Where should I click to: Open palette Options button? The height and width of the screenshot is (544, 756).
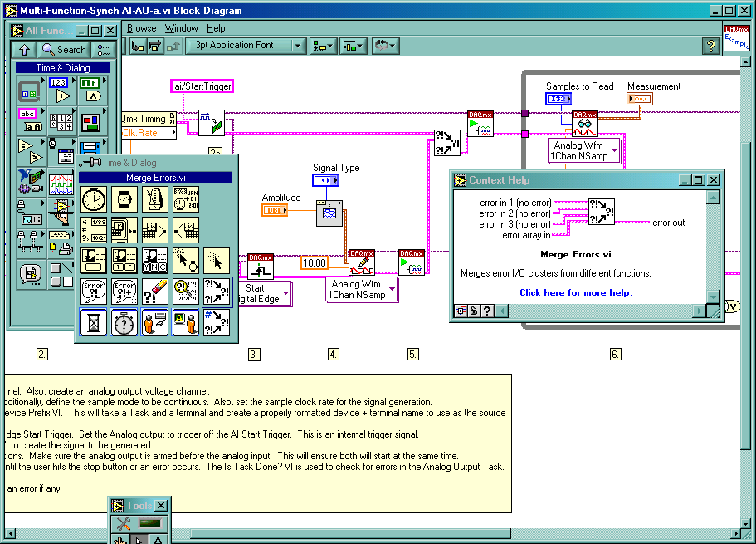tap(104, 49)
